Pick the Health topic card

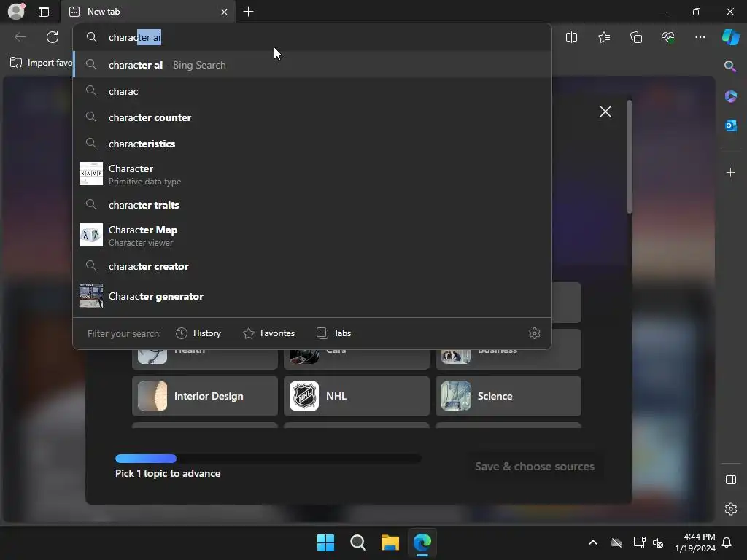[x=205, y=359]
